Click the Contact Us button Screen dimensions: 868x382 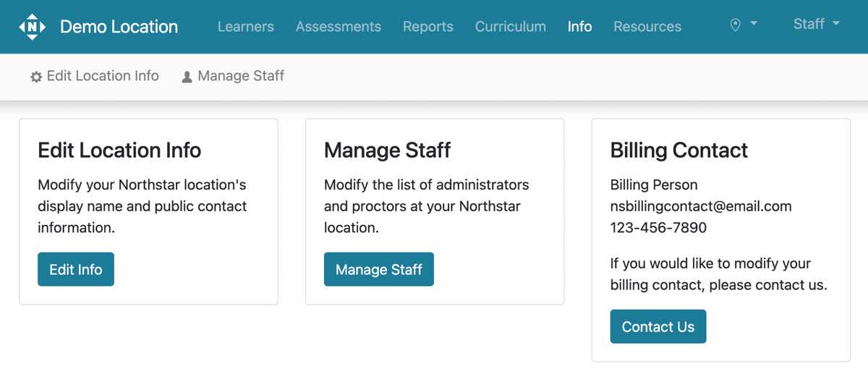658,326
